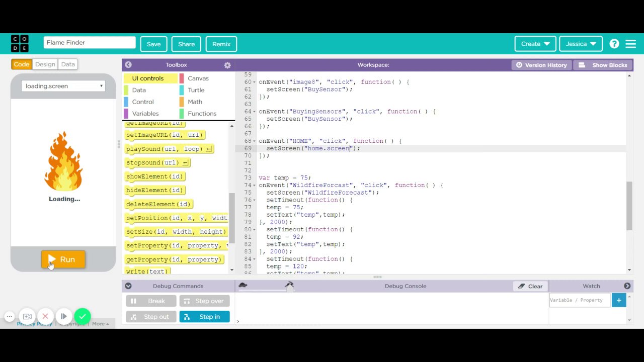Select the Variables toolbox category
644x362 pixels.
tap(150, 114)
